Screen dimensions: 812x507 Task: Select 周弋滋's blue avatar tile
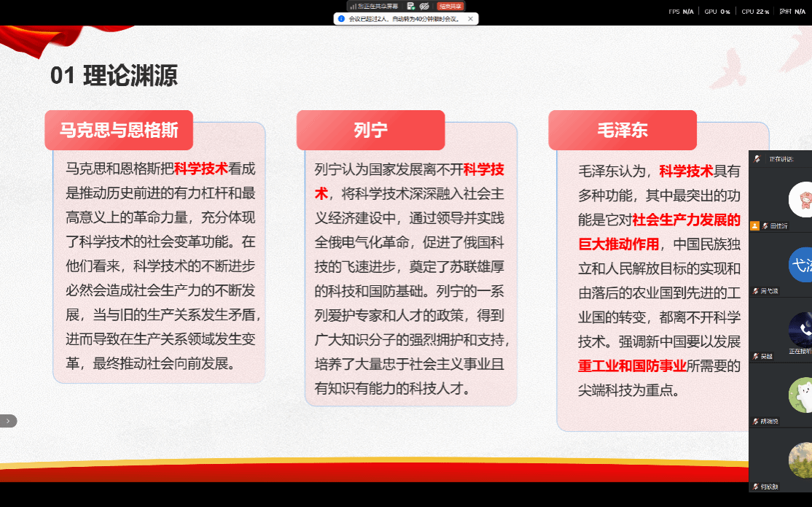point(800,265)
